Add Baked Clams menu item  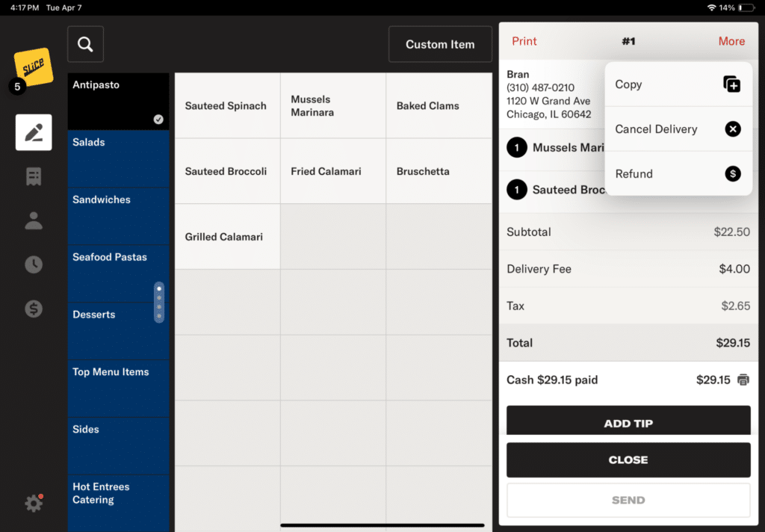point(439,105)
